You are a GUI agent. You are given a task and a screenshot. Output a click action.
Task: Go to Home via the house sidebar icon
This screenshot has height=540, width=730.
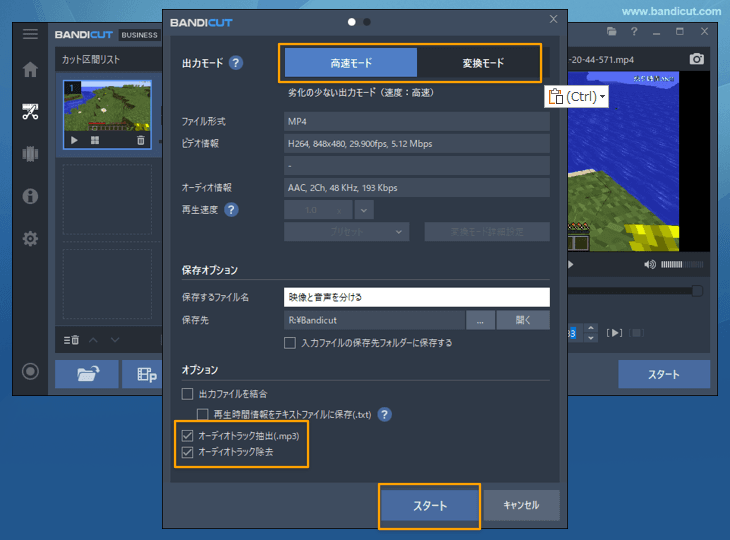click(30, 69)
